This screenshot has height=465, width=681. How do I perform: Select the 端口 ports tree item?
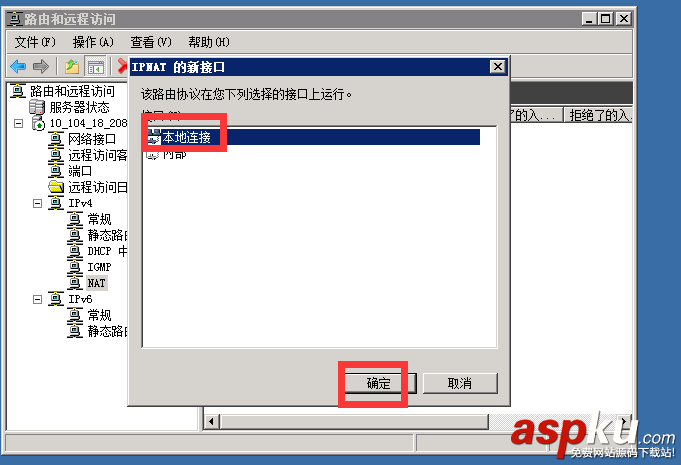coord(80,171)
